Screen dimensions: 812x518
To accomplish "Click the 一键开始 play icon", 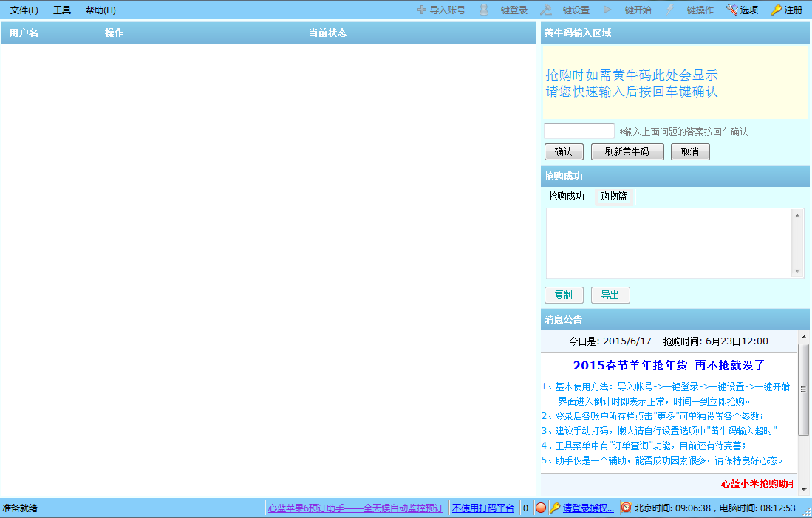I will (x=607, y=10).
